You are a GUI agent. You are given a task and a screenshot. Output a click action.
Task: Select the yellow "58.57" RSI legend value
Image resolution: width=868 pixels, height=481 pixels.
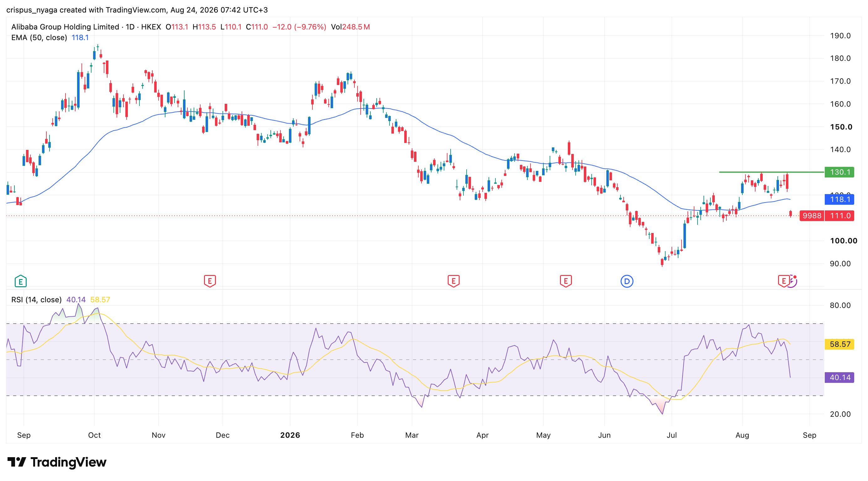pos(100,300)
